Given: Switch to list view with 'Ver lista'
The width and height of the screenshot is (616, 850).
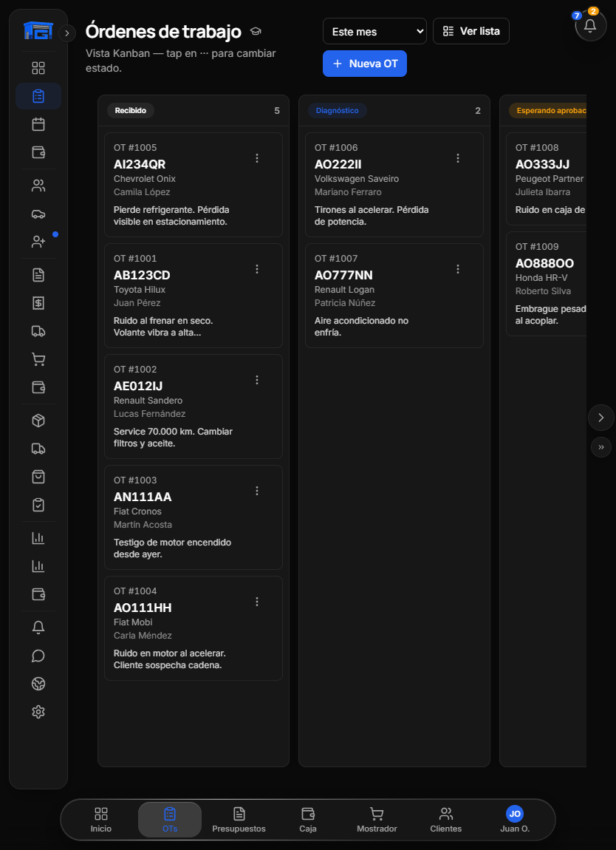Looking at the screenshot, I should click(x=470, y=31).
